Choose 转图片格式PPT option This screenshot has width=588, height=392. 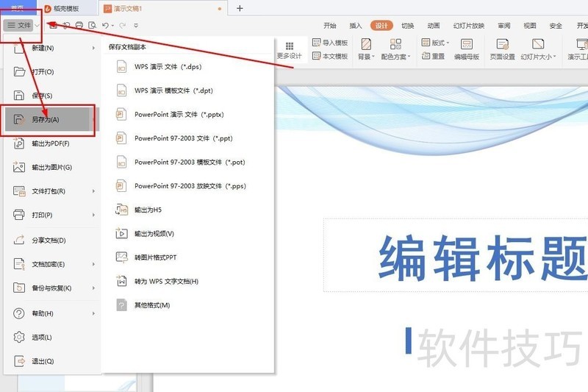click(x=189, y=257)
